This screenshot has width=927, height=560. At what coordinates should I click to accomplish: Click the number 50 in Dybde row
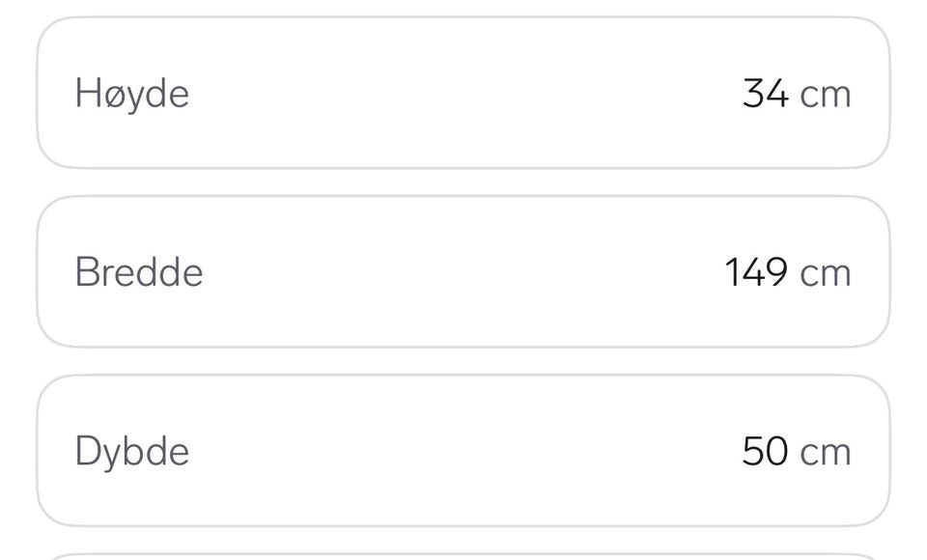[765, 452]
